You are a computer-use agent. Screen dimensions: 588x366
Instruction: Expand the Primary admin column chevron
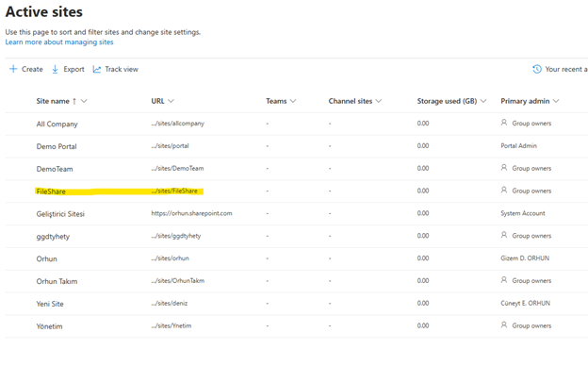click(x=556, y=101)
